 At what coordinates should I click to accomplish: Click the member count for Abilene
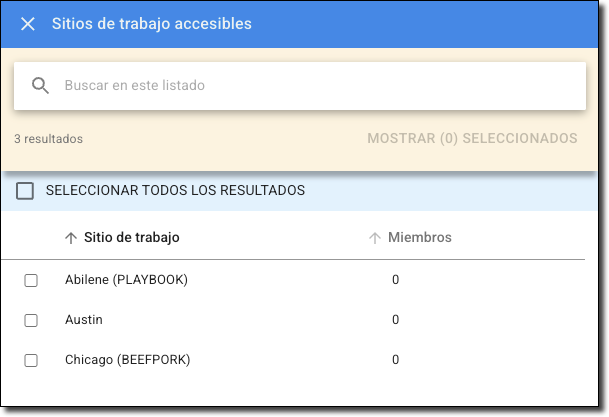coord(396,280)
